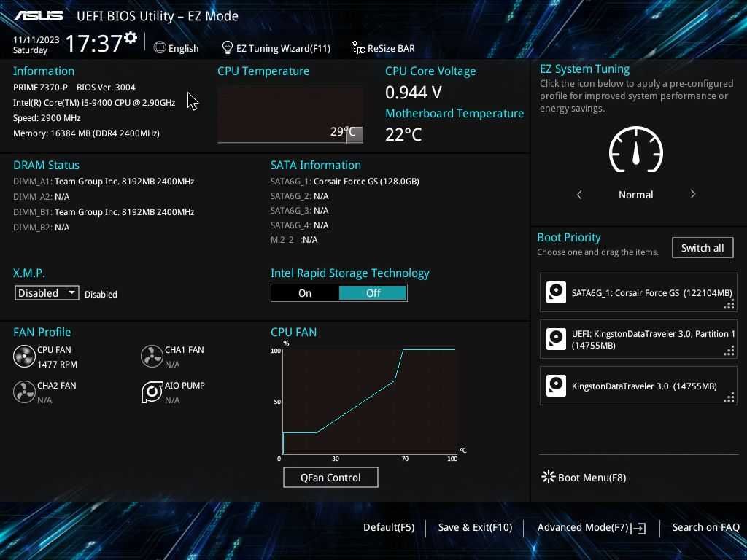Click the 1477 RPM CPU fan reading

[x=57, y=364]
